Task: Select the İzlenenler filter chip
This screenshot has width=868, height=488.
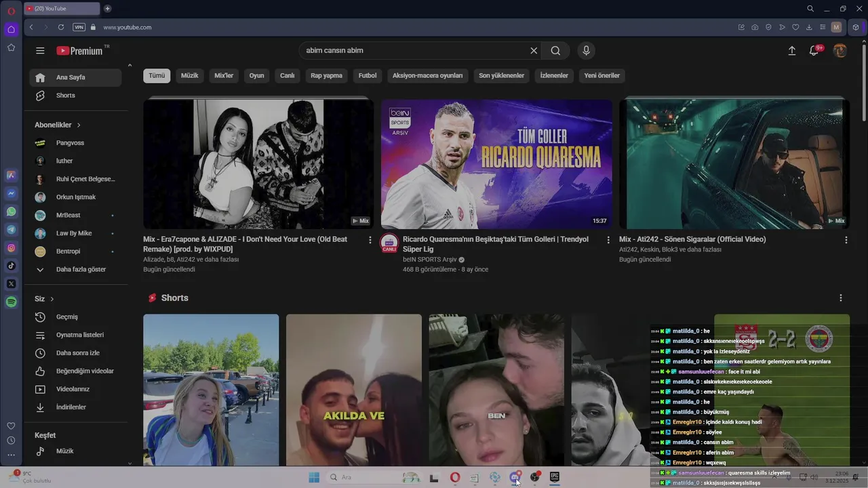Action: click(x=554, y=76)
